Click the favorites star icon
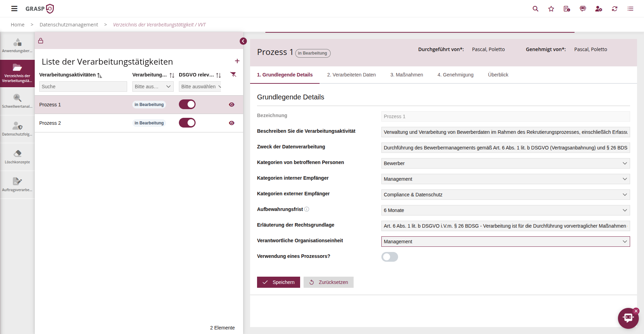Screen dimensions: 644x334 point(551,9)
